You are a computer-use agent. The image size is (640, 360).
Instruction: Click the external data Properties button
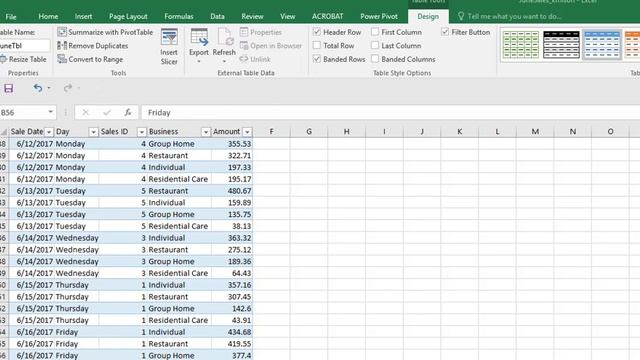tap(261, 32)
